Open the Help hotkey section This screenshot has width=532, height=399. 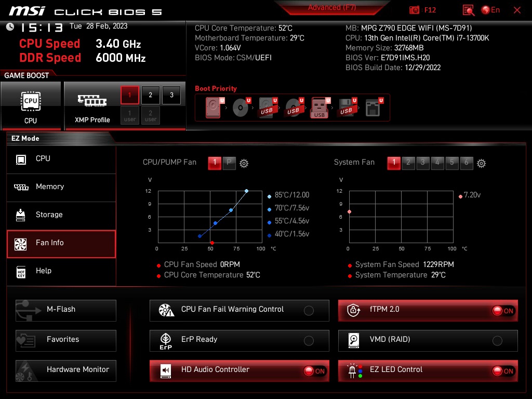pyautogui.click(x=61, y=271)
